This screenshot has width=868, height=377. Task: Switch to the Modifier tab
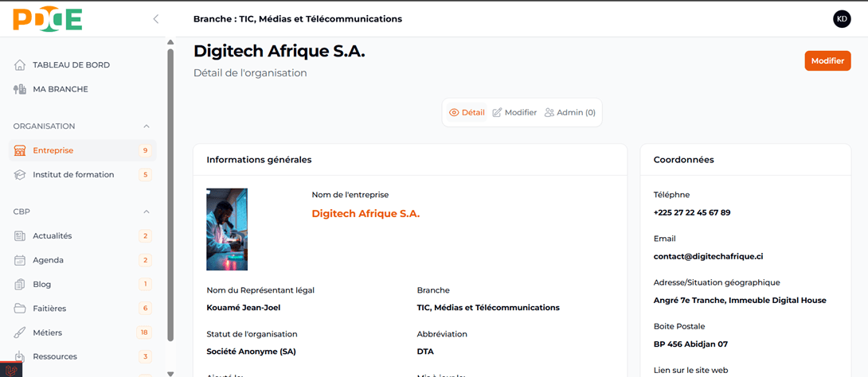click(x=514, y=113)
